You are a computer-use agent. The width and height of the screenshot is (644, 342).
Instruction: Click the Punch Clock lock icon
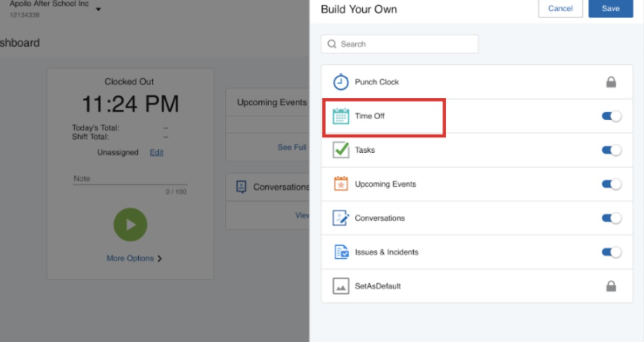pos(611,82)
